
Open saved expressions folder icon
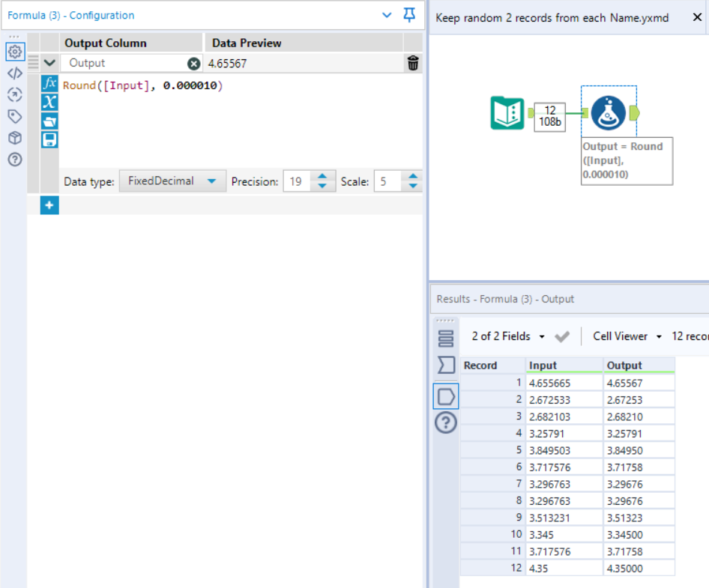[x=49, y=121]
